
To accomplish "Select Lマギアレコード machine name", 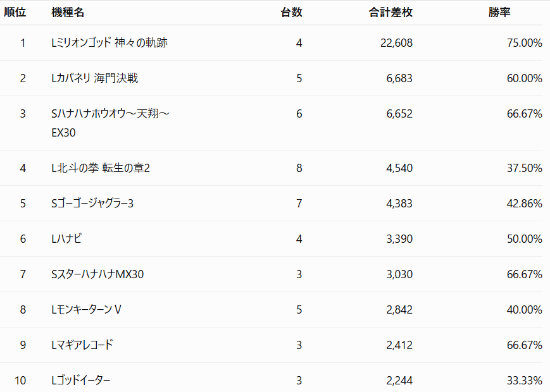I will (82, 345).
